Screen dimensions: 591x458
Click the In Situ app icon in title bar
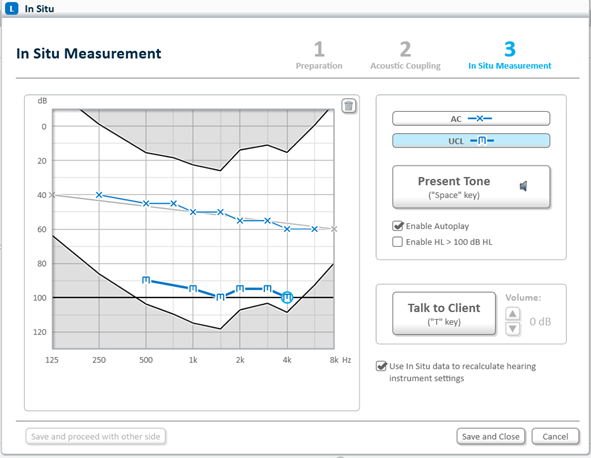(11, 8)
